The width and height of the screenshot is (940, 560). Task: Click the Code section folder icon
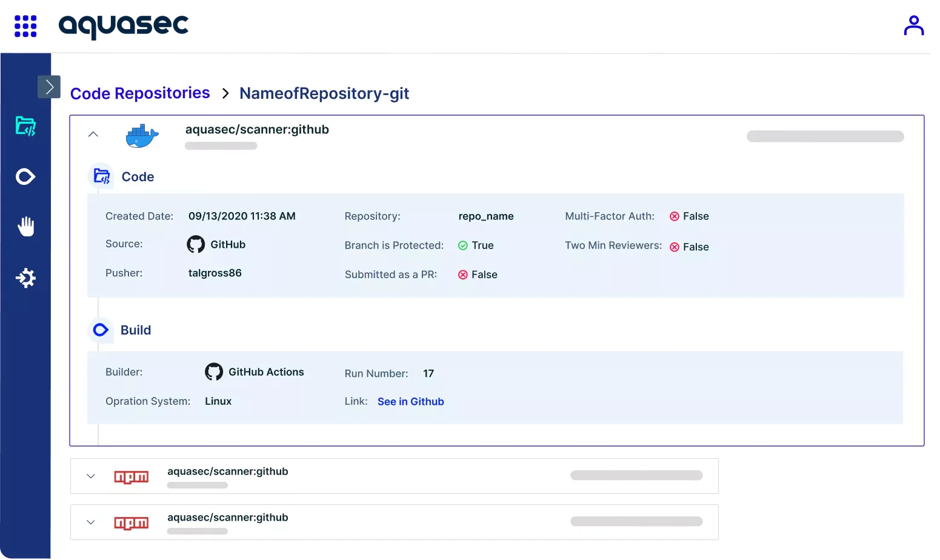(101, 176)
